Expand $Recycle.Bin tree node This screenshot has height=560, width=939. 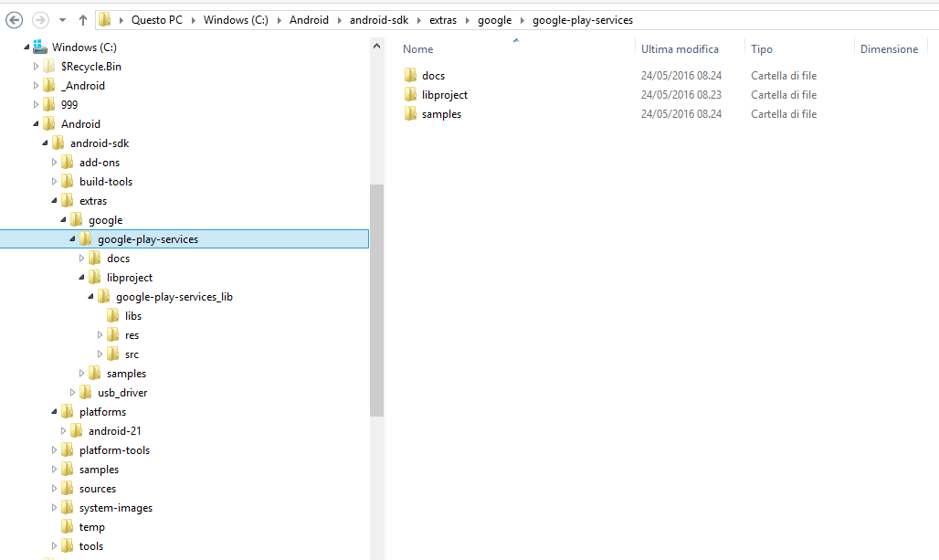click(x=36, y=67)
